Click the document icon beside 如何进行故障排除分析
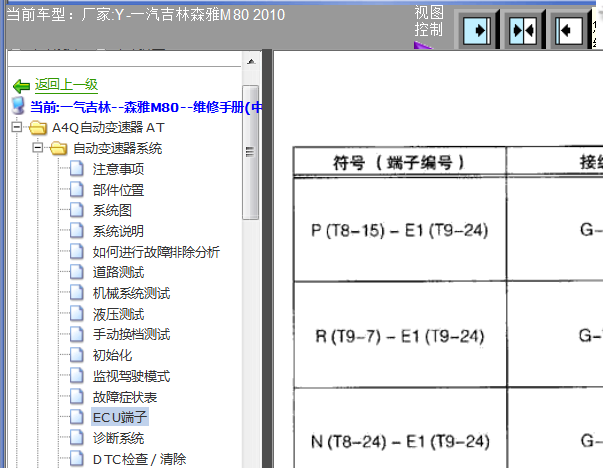Viewport: 603px width, 468px height. [x=77, y=251]
